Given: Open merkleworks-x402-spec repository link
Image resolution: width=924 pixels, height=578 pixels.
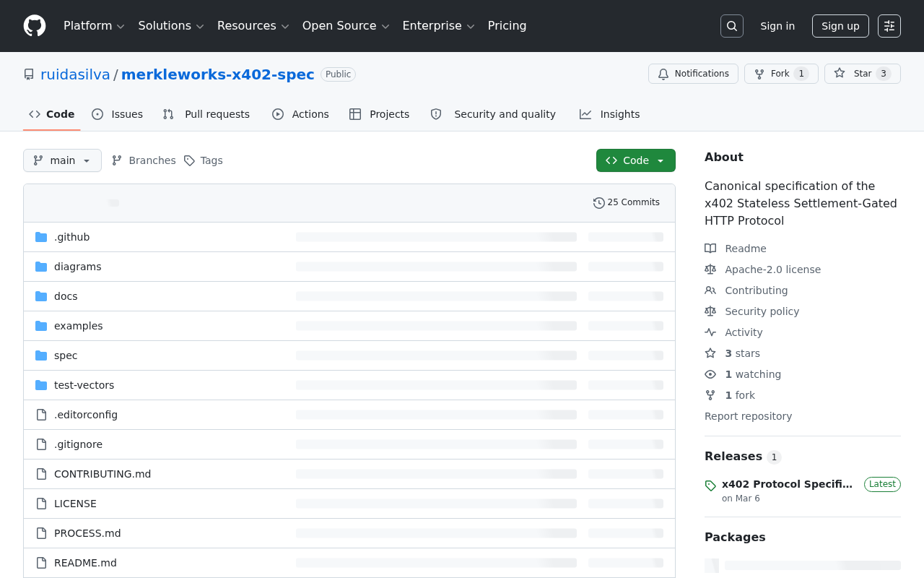Looking at the screenshot, I should tap(218, 74).
